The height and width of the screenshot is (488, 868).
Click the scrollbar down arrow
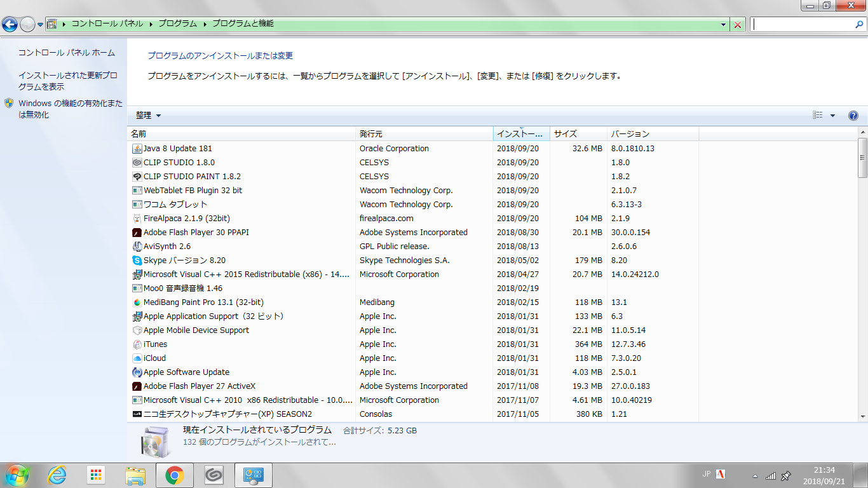pos(862,416)
